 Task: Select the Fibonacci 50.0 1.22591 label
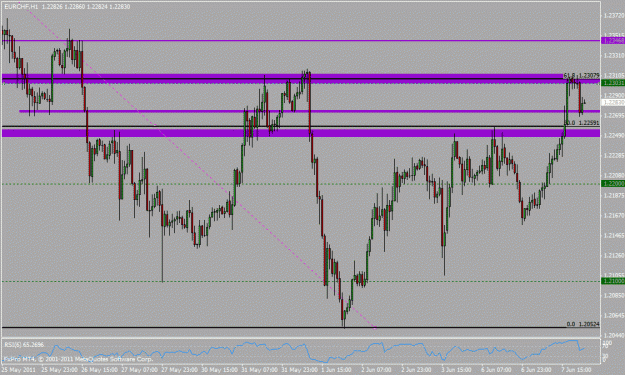pyautogui.click(x=582, y=123)
